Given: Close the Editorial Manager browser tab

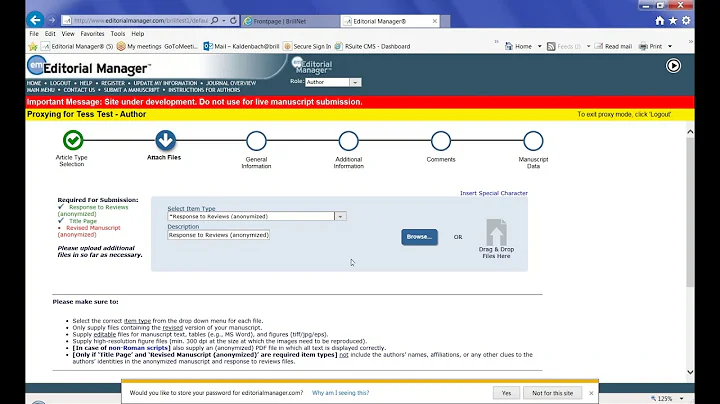Looking at the screenshot, I should 434,21.
